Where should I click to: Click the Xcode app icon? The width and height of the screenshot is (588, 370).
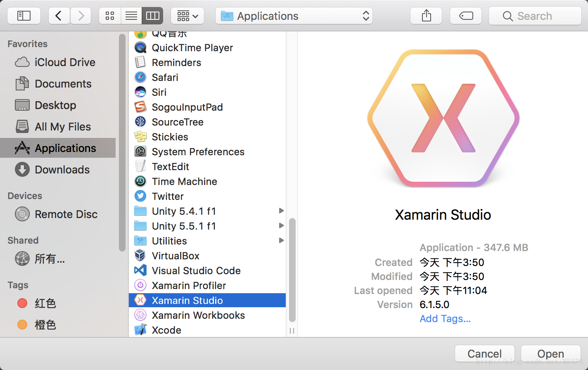pos(140,330)
